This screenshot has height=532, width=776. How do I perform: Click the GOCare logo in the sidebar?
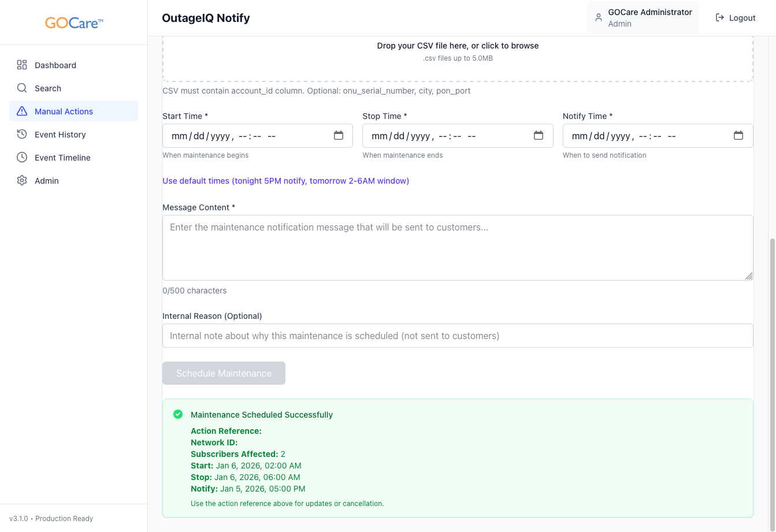pos(74,23)
